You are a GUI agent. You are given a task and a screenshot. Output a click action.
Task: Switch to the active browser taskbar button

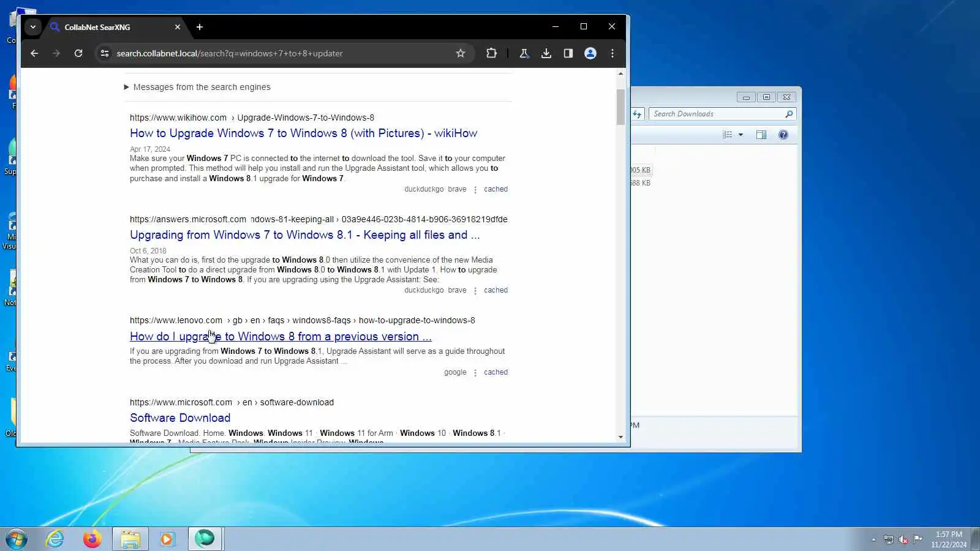click(205, 539)
